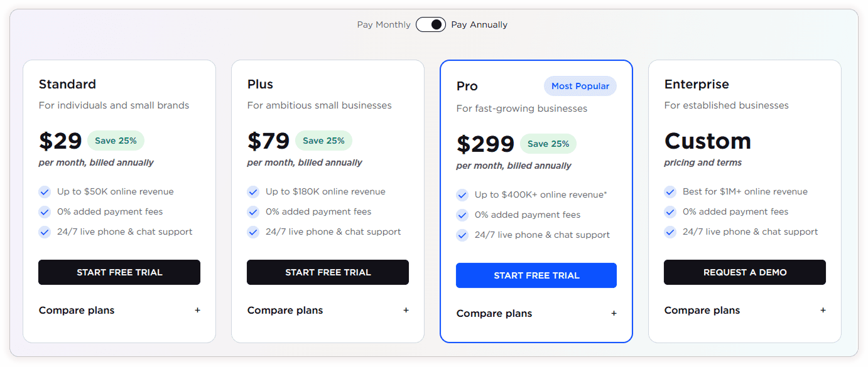Expand Compare plans under the Pro plan
Viewport: 868px width, 367px height.
coord(494,313)
